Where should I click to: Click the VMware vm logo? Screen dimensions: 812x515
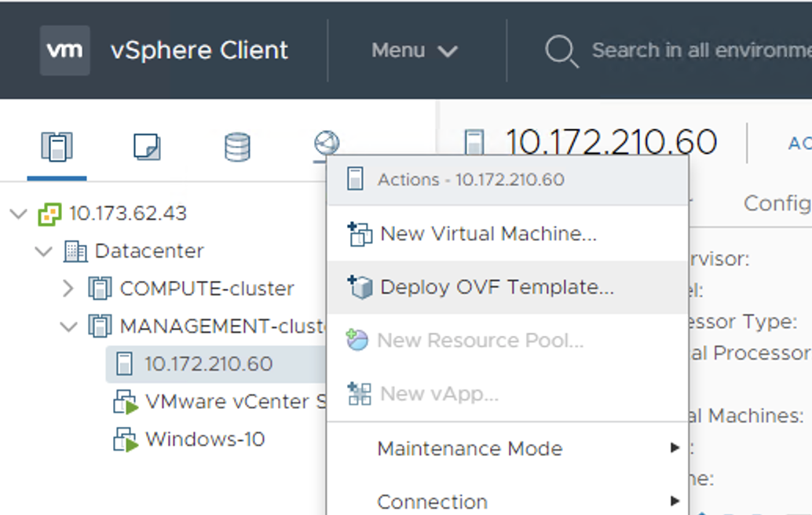click(x=64, y=50)
